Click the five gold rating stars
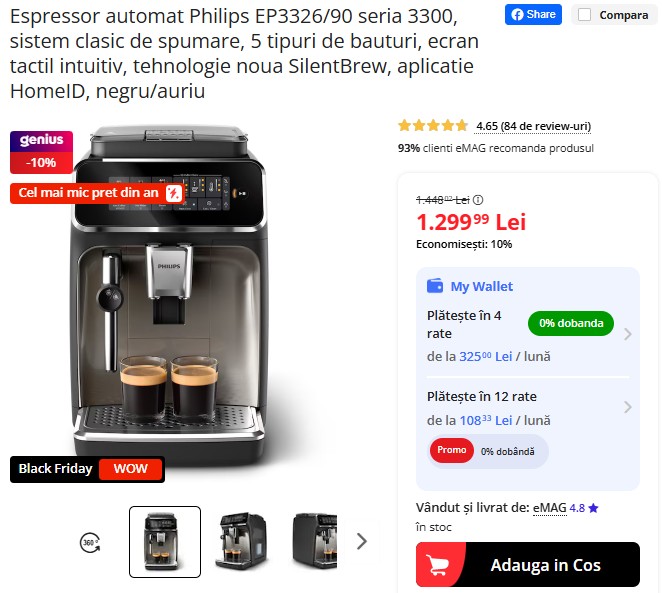662x593 pixels. point(433,125)
